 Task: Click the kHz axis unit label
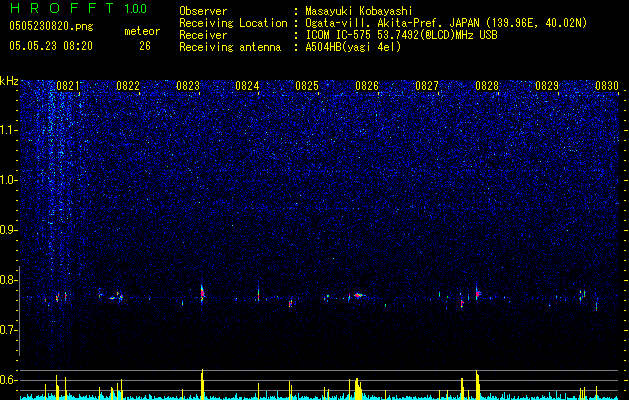pos(9,81)
